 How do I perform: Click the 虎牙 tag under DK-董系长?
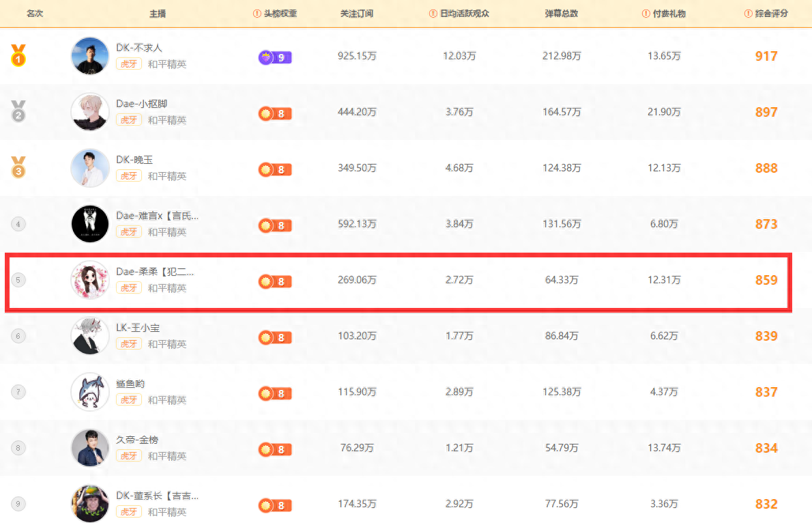coord(129,512)
